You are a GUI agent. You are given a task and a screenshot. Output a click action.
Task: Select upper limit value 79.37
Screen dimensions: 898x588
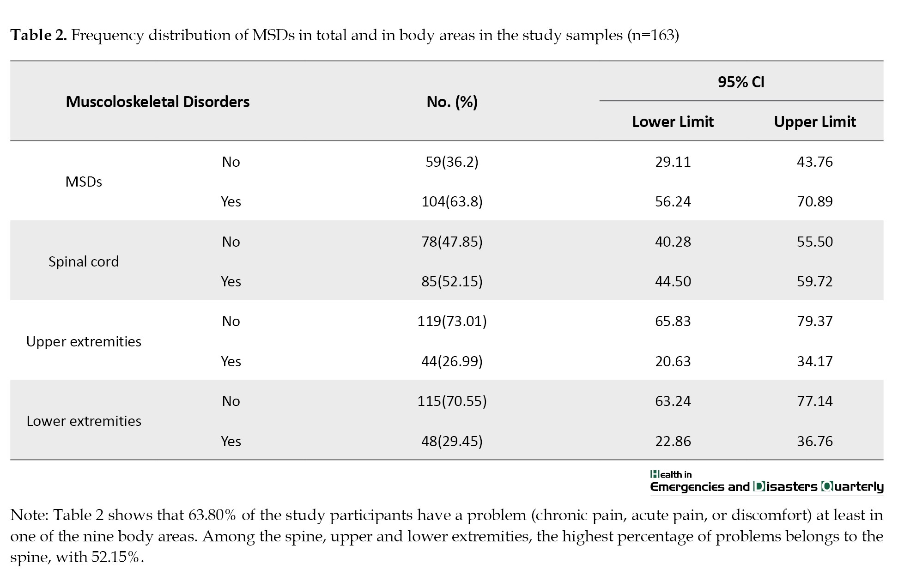point(815,321)
